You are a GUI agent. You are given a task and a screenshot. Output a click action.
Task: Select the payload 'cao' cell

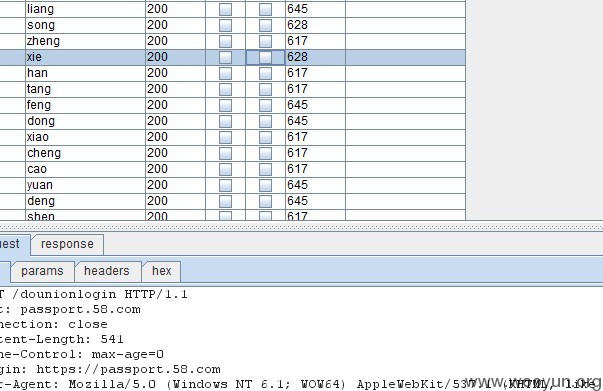[x=85, y=170]
